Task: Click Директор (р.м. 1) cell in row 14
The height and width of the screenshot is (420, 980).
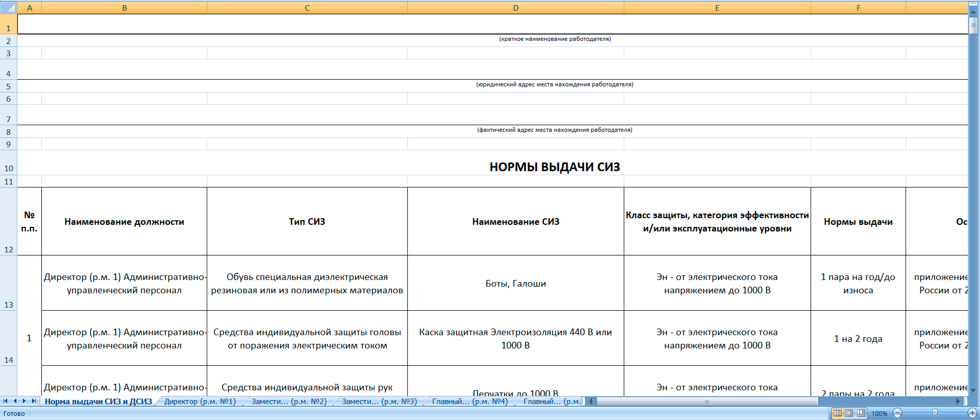Action: click(124, 338)
